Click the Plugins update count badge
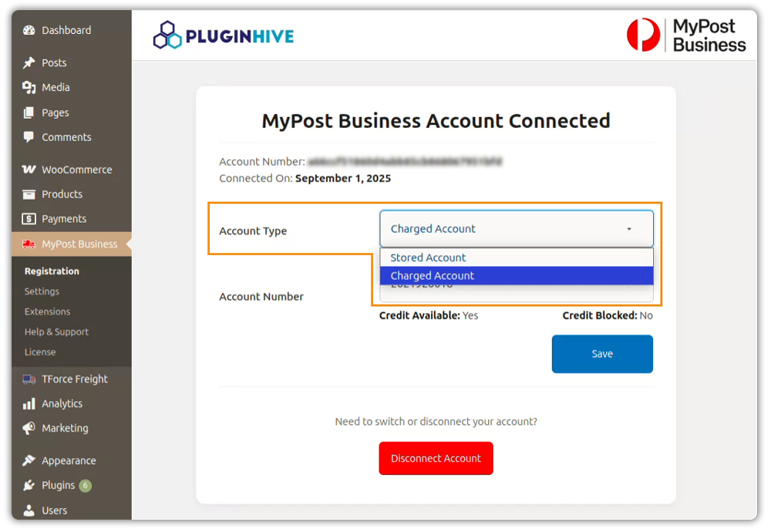 86,486
